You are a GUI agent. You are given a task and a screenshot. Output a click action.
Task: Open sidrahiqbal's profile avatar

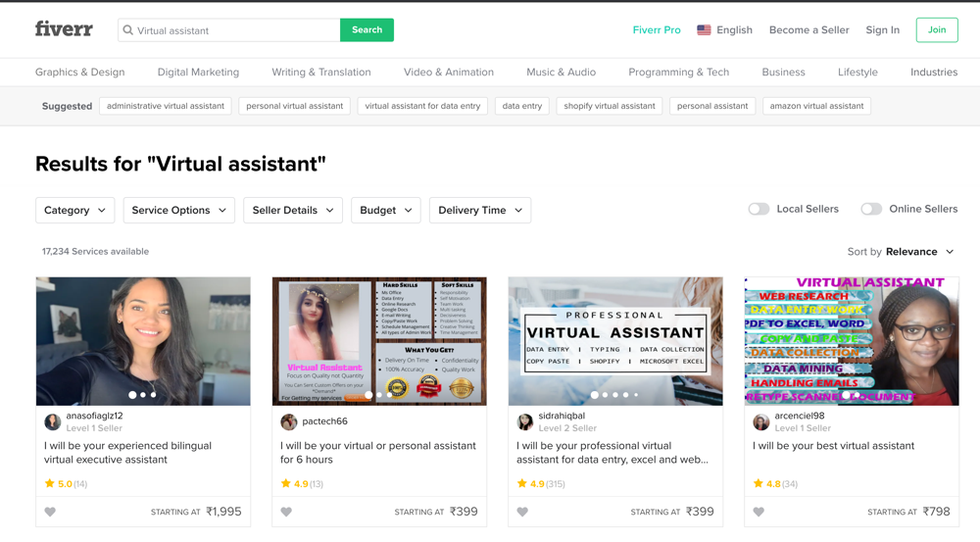point(525,422)
